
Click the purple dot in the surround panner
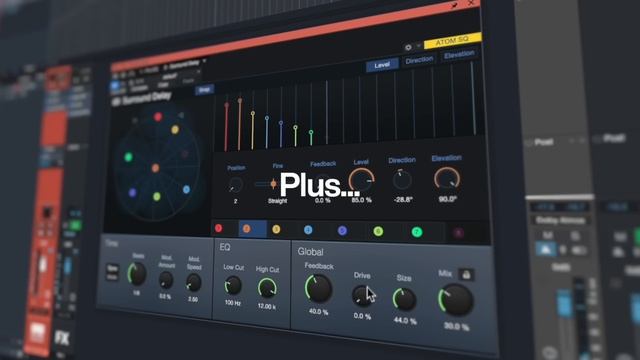pyautogui.click(x=132, y=193)
